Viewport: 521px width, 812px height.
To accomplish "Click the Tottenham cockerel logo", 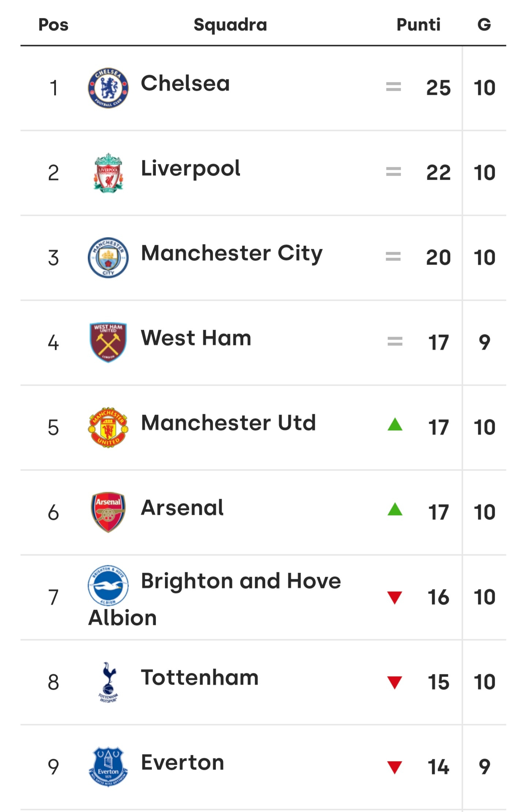I will (108, 682).
